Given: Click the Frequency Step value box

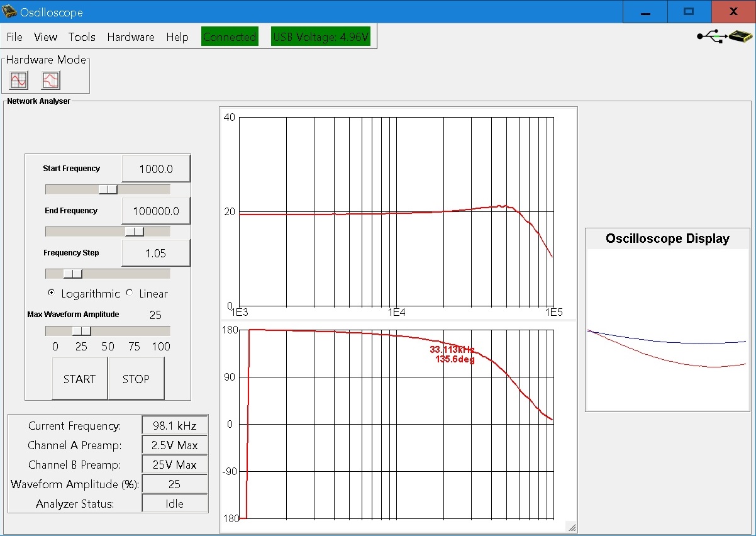Looking at the screenshot, I should [155, 253].
